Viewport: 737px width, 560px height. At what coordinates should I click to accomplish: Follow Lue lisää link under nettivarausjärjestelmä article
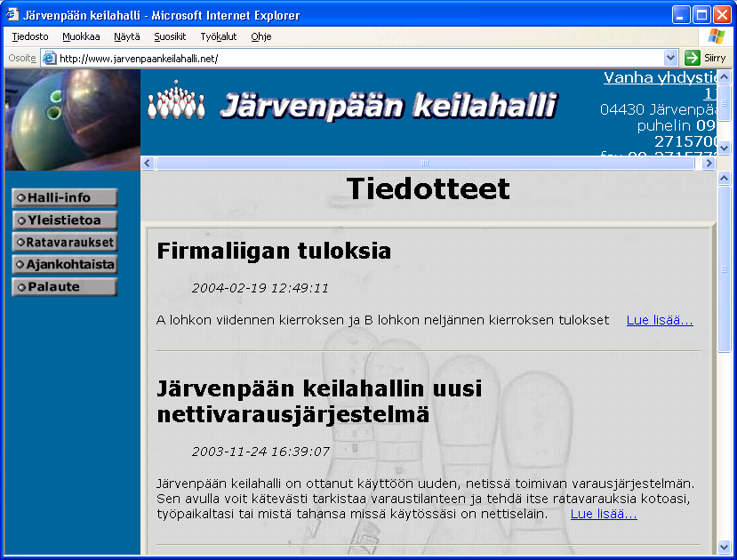pos(604,514)
